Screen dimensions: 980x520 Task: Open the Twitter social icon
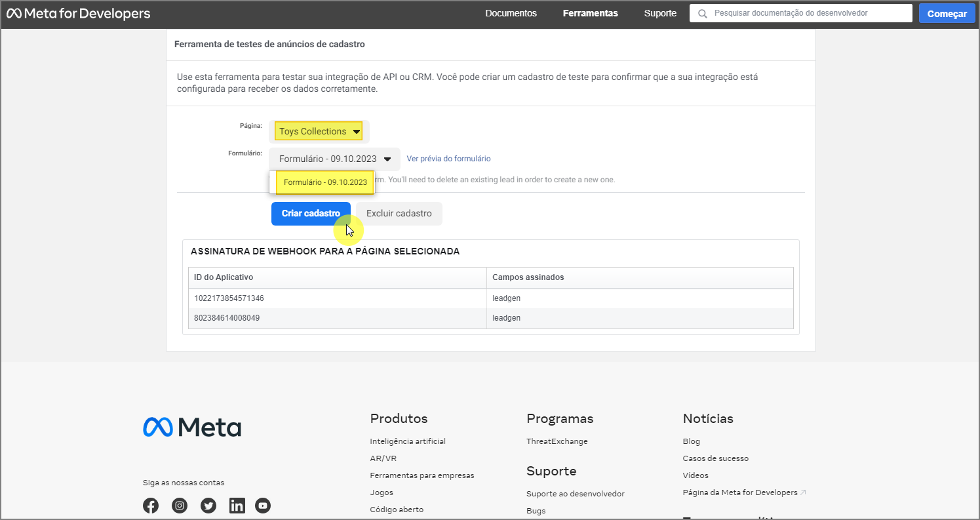(208, 506)
